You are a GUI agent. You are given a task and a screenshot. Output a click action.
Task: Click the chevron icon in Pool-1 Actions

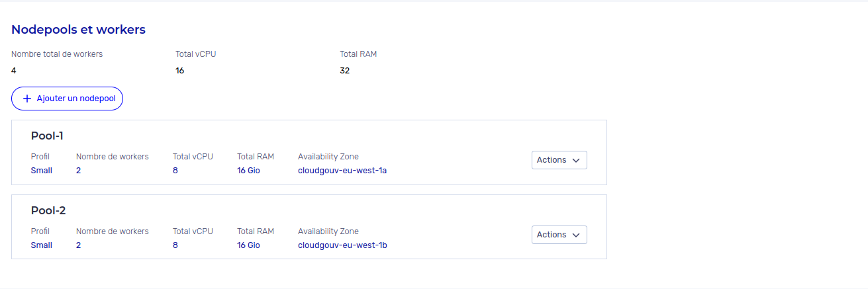(576, 160)
